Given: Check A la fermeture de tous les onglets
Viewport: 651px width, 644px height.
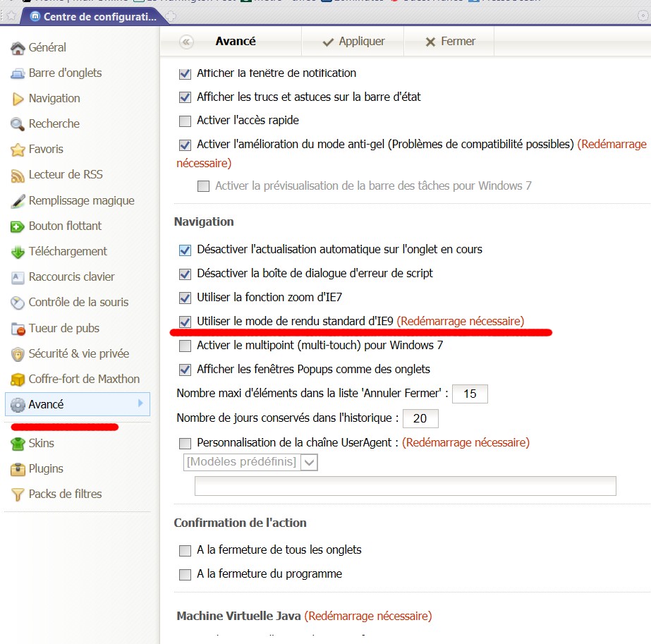Looking at the screenshot, I should (x=185, y=551).
